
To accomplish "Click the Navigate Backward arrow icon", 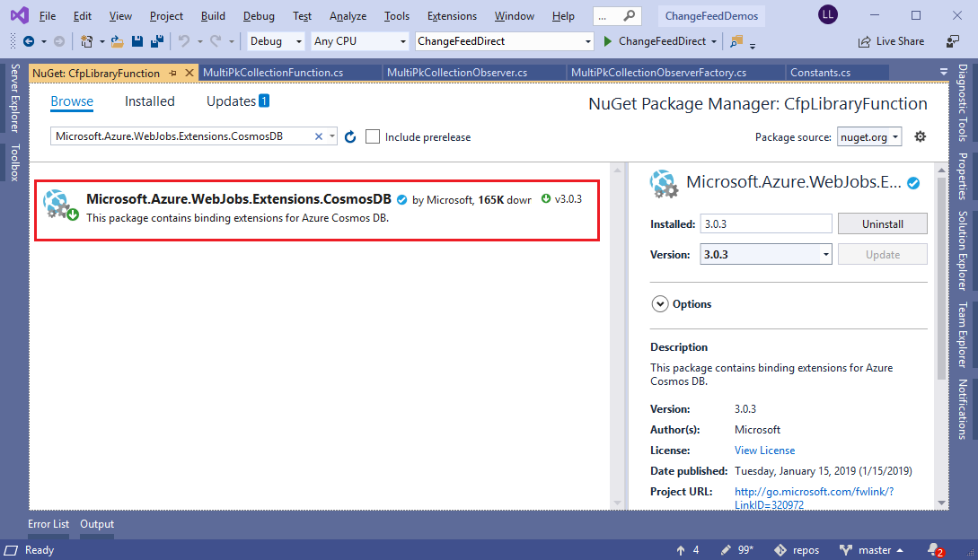I will [29, 41].
